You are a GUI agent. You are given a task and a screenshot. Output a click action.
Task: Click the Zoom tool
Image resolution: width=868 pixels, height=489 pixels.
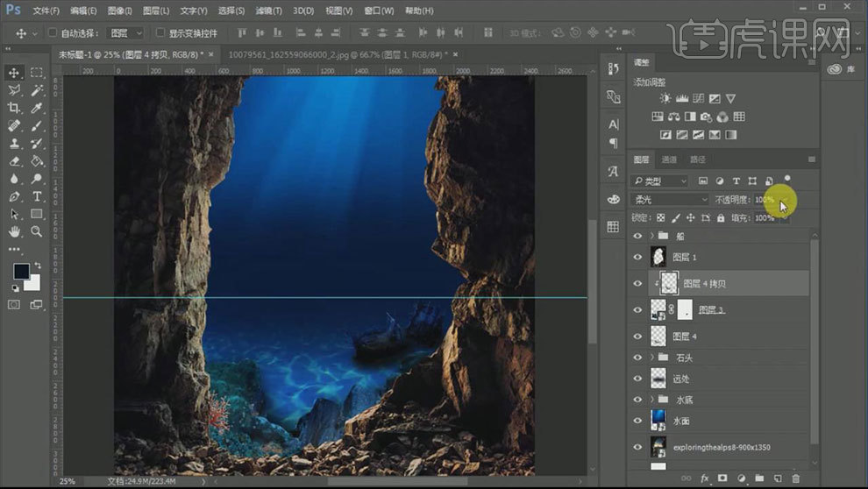pyautogui.click(x=37, y=231)
